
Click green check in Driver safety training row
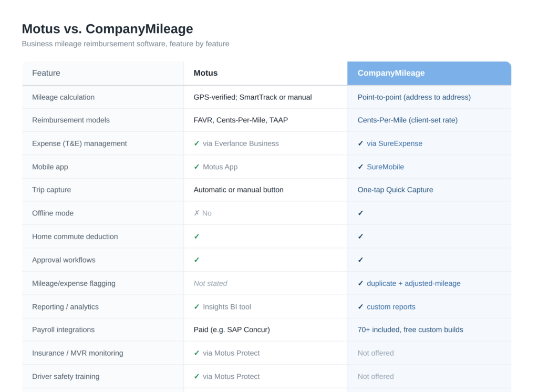click(196, 377)
